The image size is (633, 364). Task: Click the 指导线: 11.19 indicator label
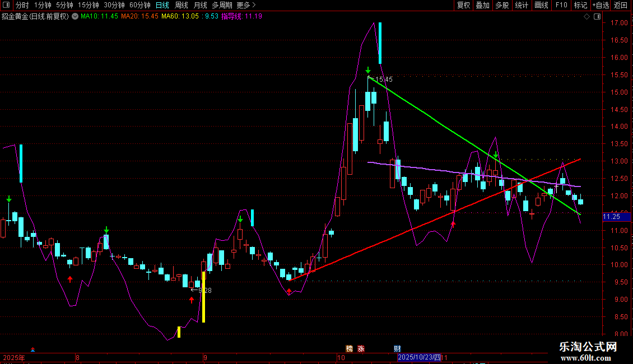pos(241,17)
